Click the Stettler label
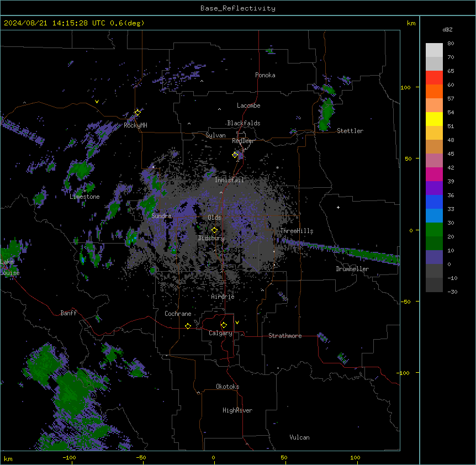Image resolution: width=476 pixels, height=465 pixels. click(x=350, y=131)
